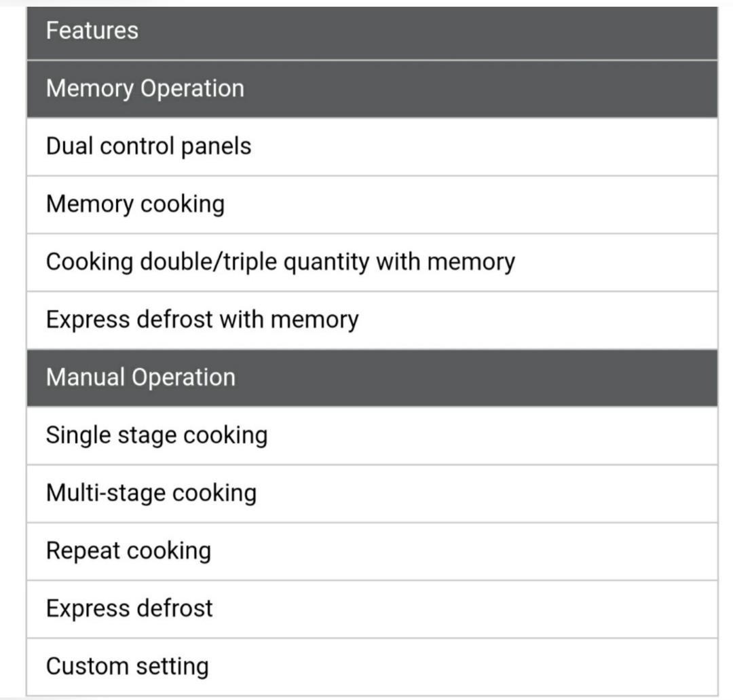Click the Features table header

tap(92, 31)
